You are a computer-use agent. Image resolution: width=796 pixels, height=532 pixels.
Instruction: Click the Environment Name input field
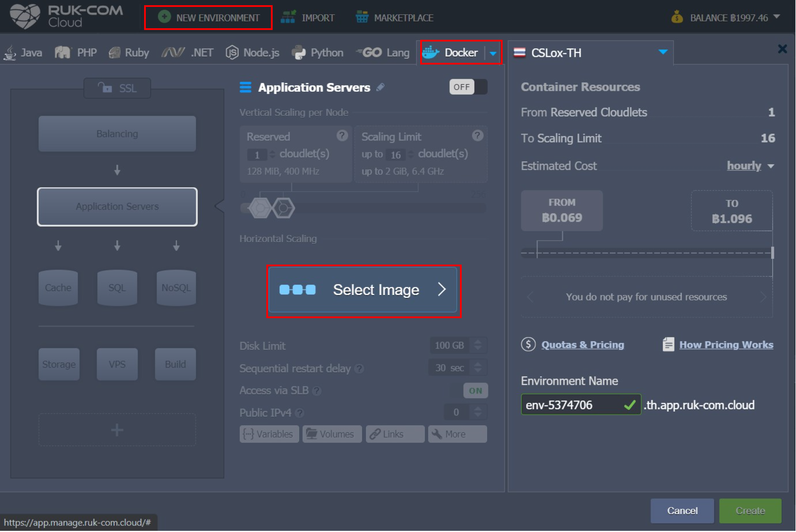click(581, 405)
